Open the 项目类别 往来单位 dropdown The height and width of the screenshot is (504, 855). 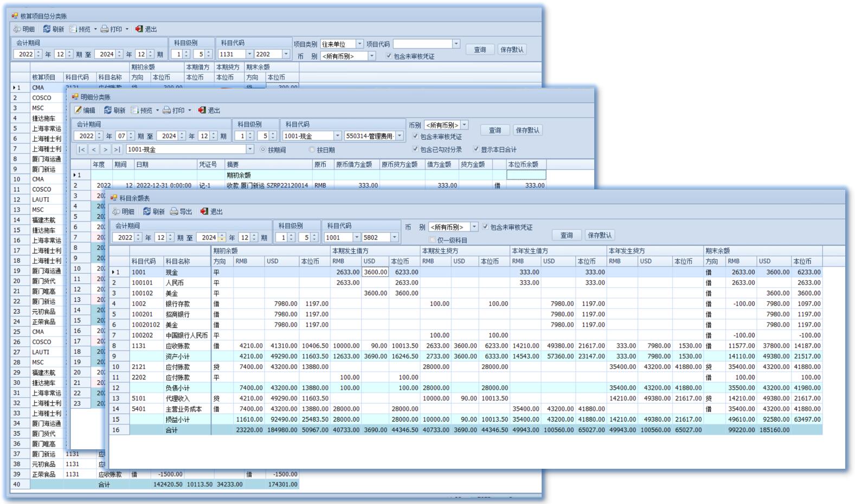tap(359, 44)
